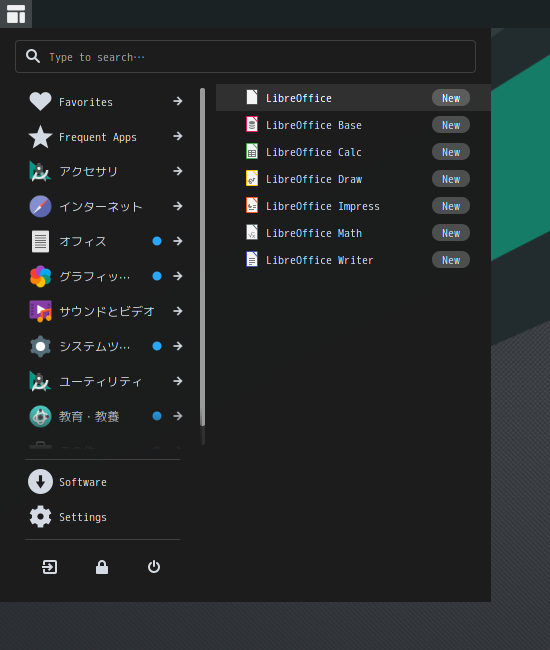
Task: Select the サウンドとビデオ category label
Action: (x=107, y=311)
